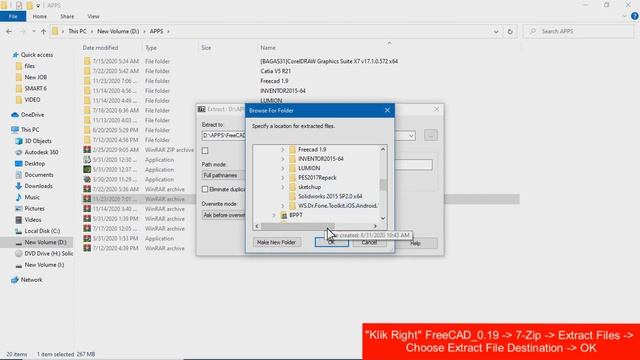Click OK in Browse For Folder dialog
The height and width of the screenshot is (360, 640).
tap(331, 242)
